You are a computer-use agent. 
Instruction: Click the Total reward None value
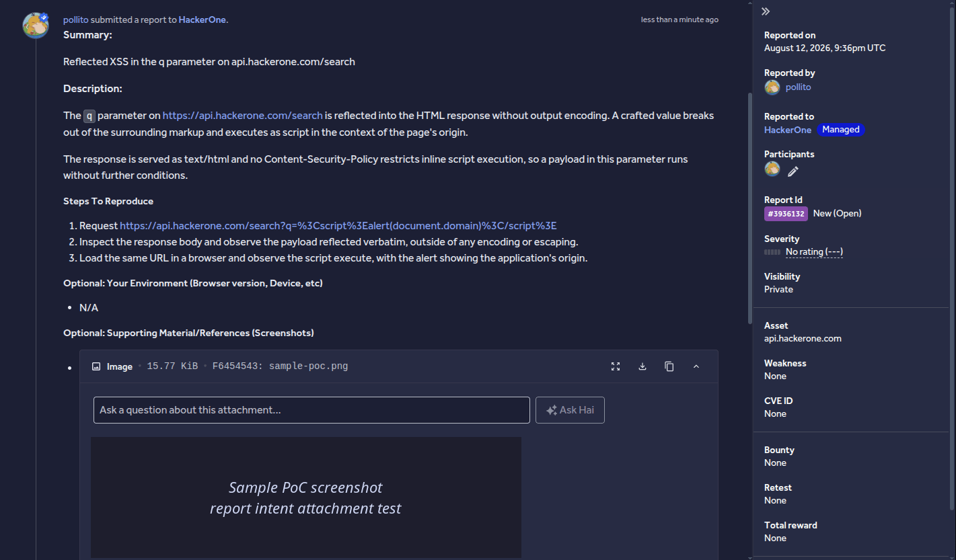pos(775,538)
